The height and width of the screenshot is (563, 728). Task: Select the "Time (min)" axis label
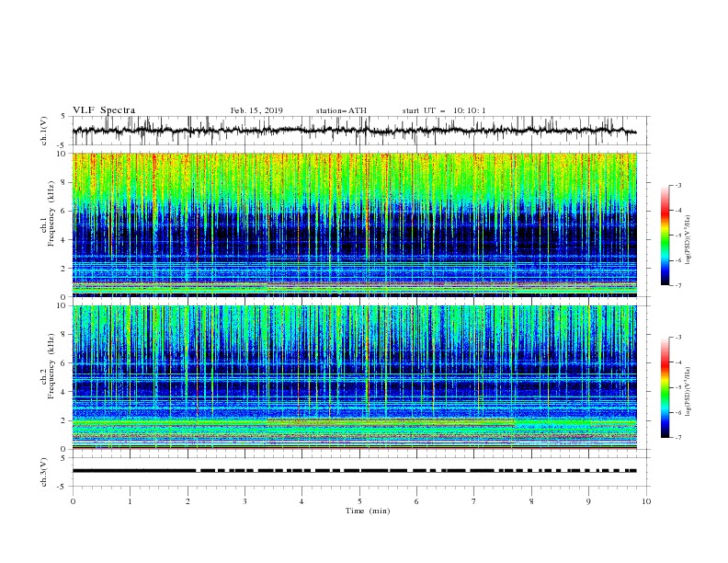(x=368, y=511)
